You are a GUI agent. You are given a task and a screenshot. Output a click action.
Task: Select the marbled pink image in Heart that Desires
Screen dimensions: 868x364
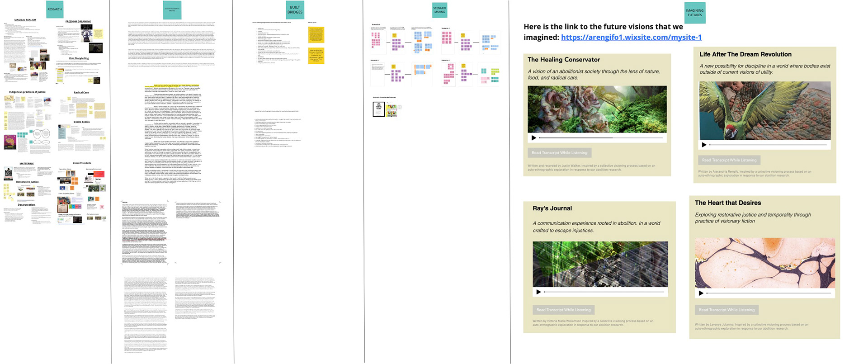764,263
